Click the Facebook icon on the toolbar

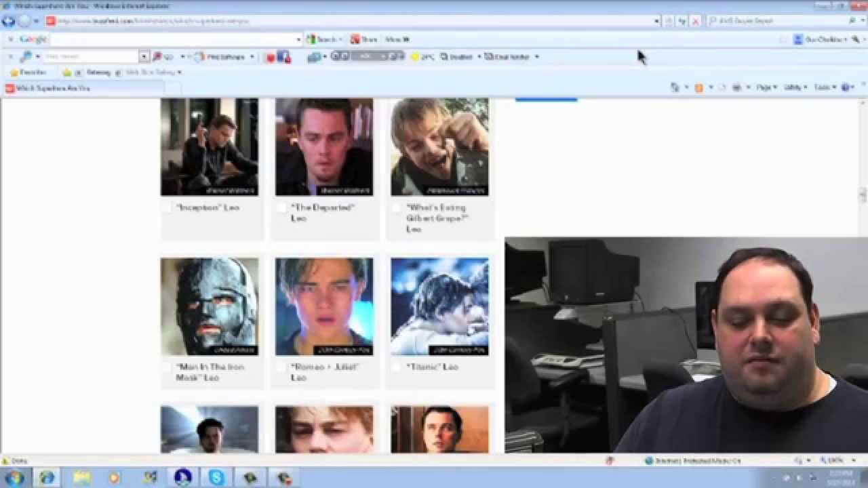click(283, 57)
